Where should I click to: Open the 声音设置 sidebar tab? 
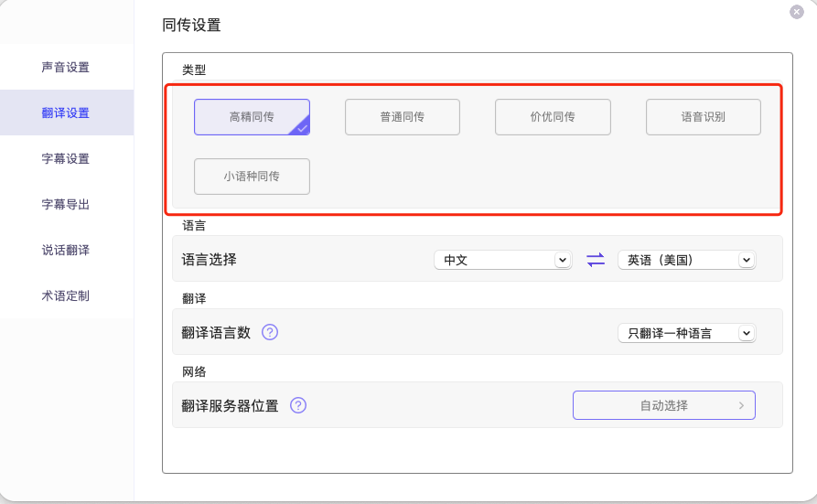point(66,67)
